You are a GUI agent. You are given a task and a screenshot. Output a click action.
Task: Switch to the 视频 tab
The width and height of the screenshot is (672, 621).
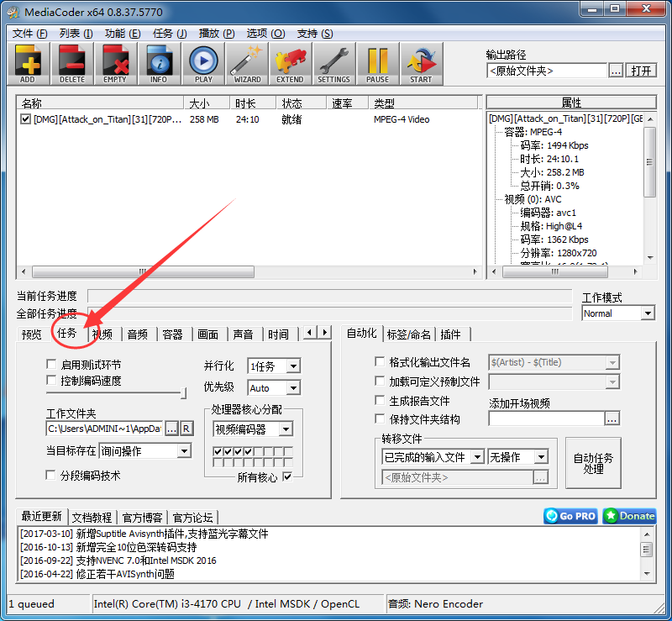[102, 333]
